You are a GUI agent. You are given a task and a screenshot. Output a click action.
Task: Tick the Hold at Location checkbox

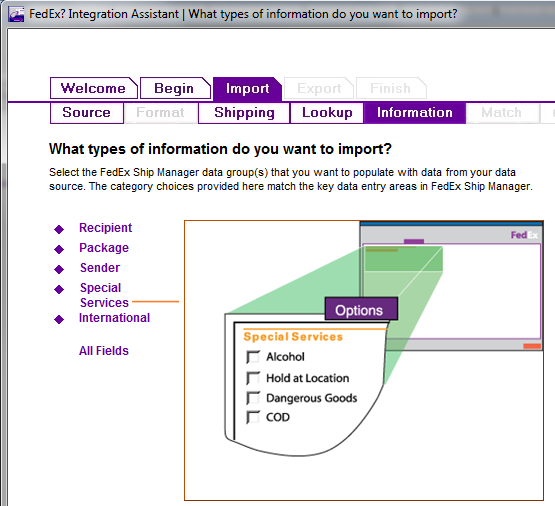(253, 378)
